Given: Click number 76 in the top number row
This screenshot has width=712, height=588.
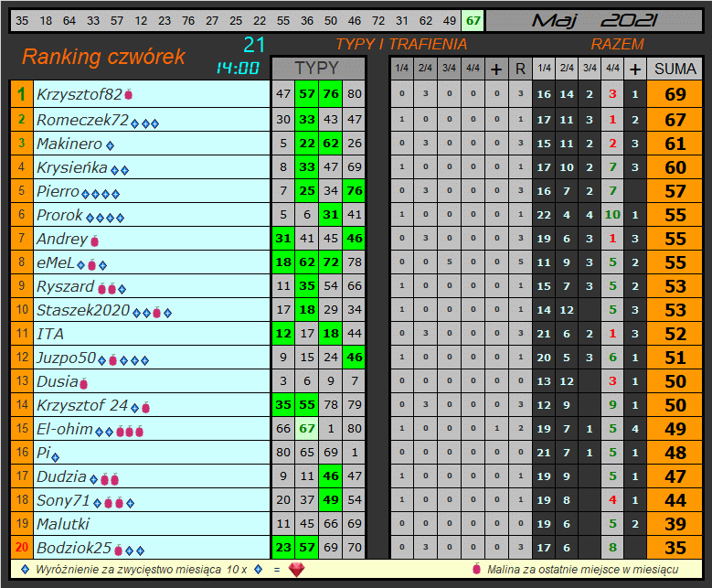Looking at the screenshot, I should click(188, 20).
